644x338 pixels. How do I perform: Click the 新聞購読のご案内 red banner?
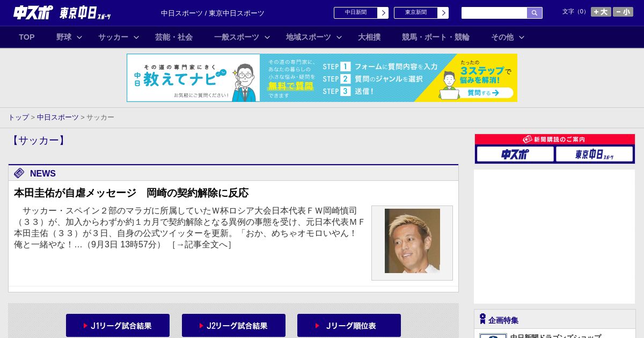coord(555,139)
